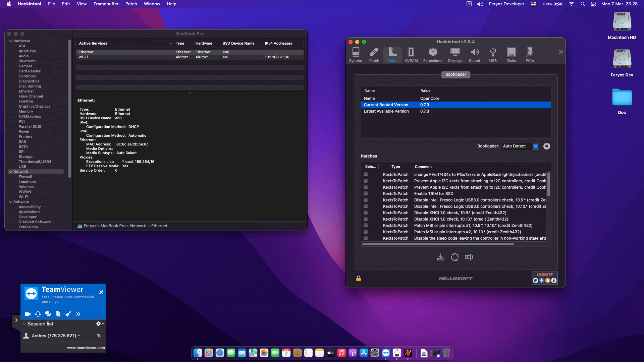Check Disable Intel Fresco Logic USB3.0 10.10.* patch
The height and width of the screenshot is (362, 644).
pos(366,206)
